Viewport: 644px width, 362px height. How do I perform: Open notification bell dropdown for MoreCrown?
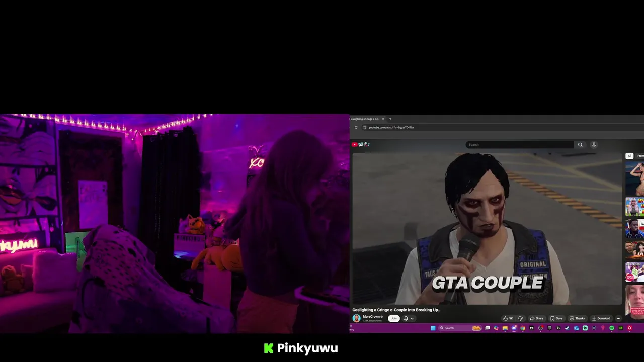point(409,318)
